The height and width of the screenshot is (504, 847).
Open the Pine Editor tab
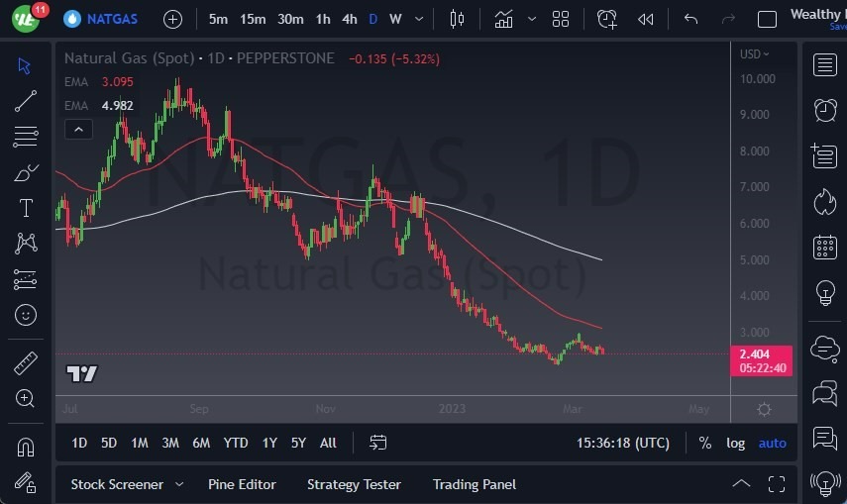242,484
